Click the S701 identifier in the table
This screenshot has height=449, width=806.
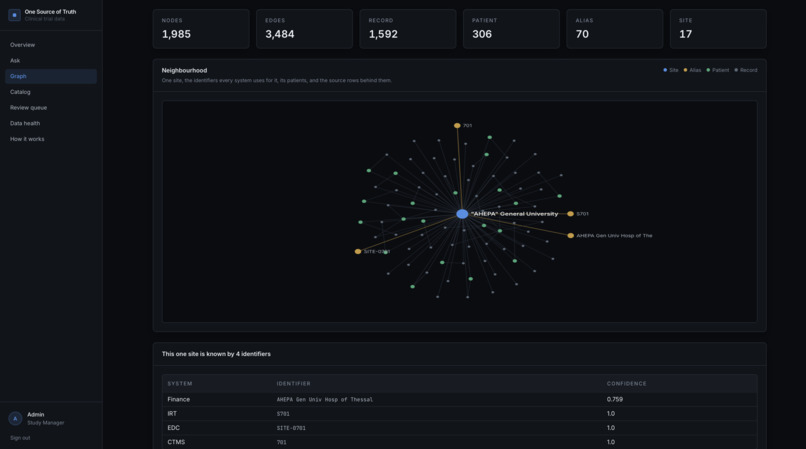[283, 414]
